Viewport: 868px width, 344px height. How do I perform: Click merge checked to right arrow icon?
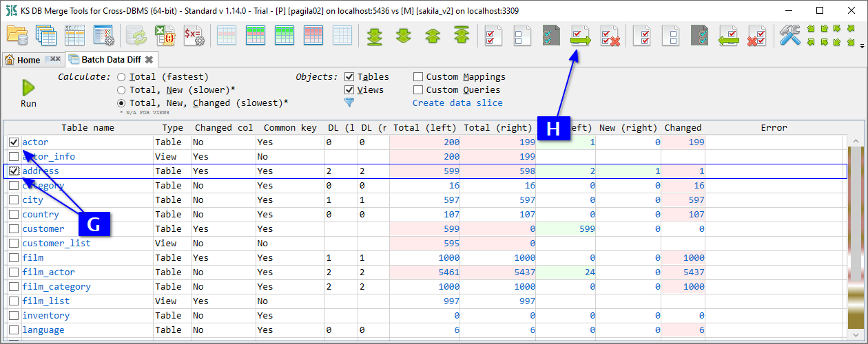coord(581,35)
